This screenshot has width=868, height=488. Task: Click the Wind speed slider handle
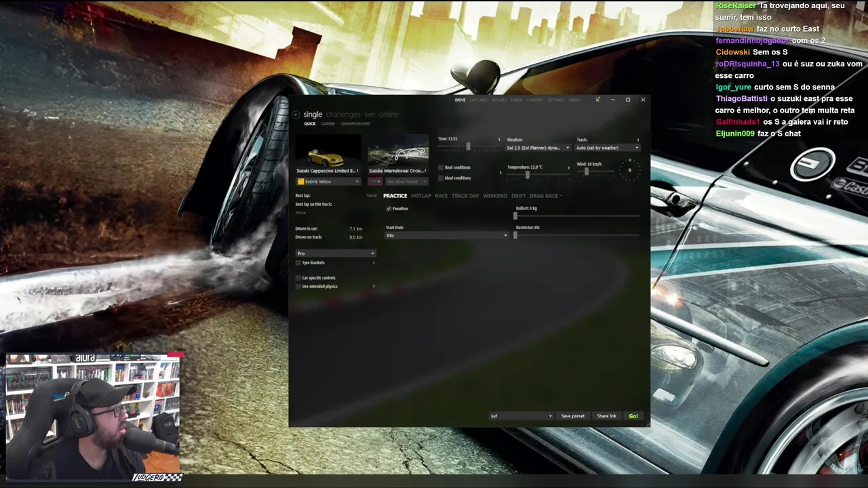pyautogui.click(x=587, y=172)
